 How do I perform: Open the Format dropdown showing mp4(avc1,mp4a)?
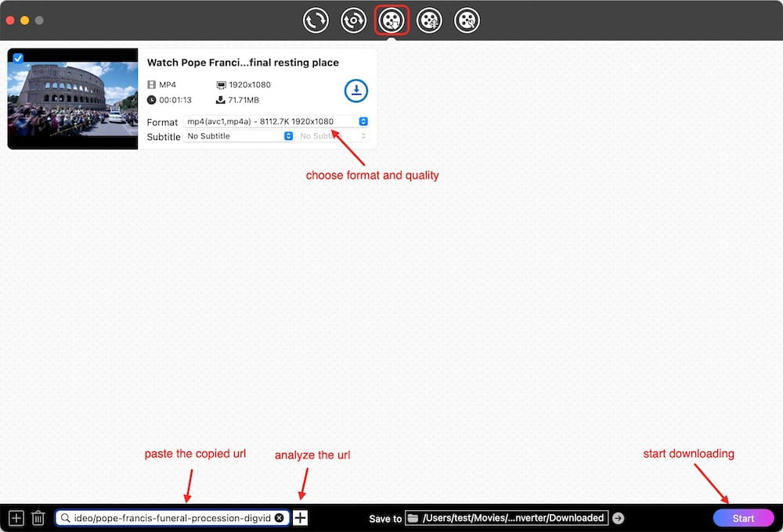point(276,121)
